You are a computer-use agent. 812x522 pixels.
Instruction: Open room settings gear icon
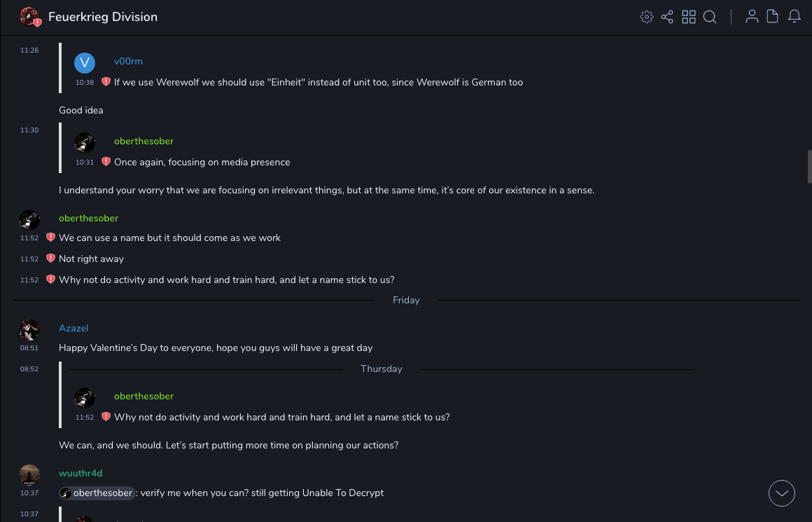tap(647, 17)
